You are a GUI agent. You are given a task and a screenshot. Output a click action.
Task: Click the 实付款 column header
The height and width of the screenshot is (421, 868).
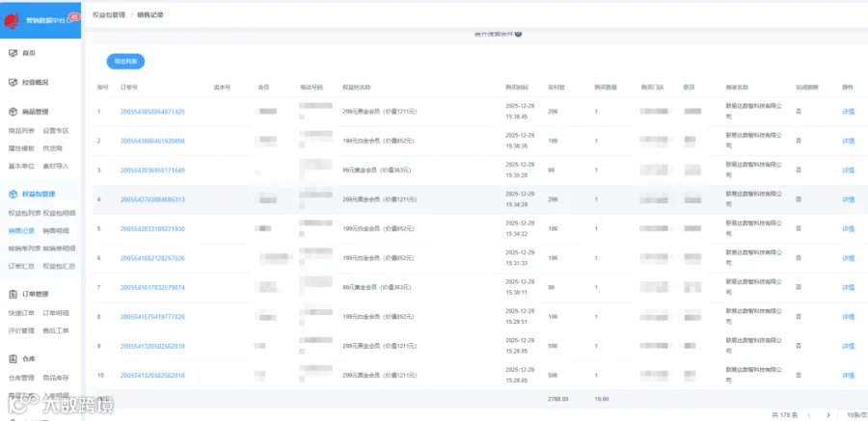coord(556,88)
